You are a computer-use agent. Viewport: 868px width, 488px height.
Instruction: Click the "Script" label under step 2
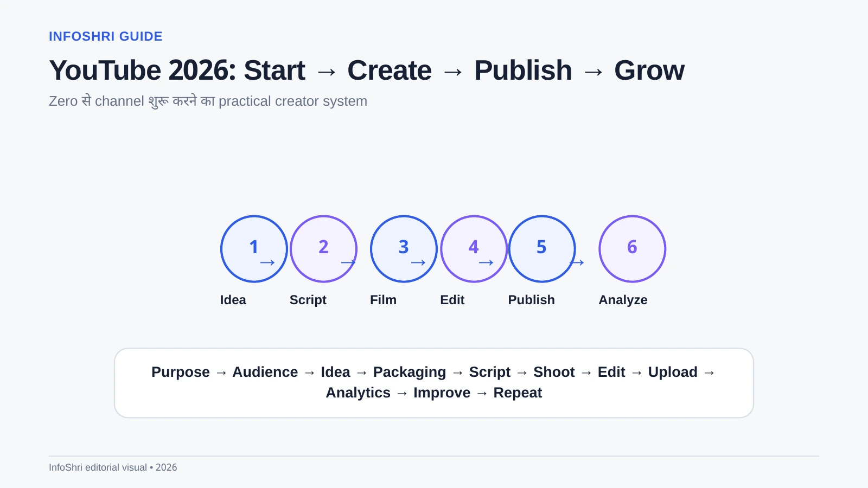(x=308, y=300)
